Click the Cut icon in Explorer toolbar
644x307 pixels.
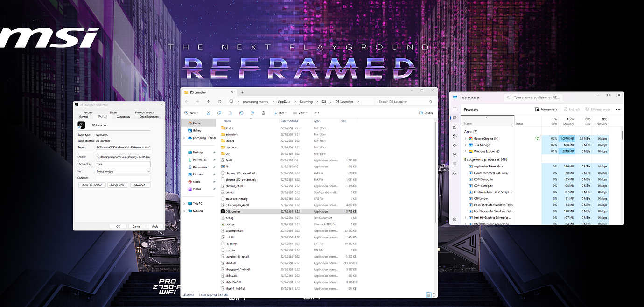(x=208, y=113)
